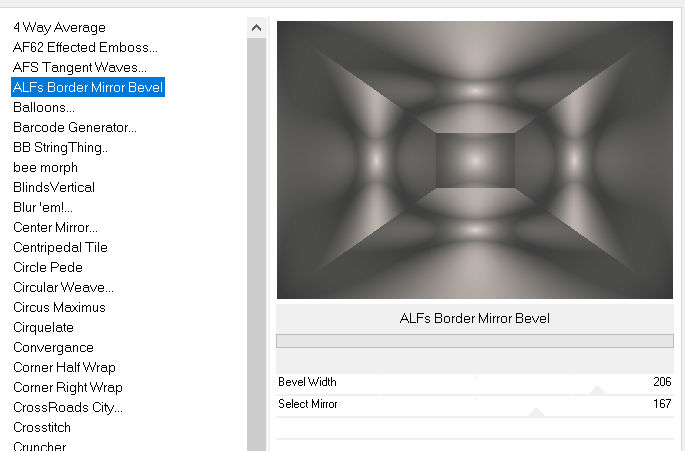Screen dimensions: 685x451
Task: Select the Circus Maximus filter
Action: [x=59, y=307]
